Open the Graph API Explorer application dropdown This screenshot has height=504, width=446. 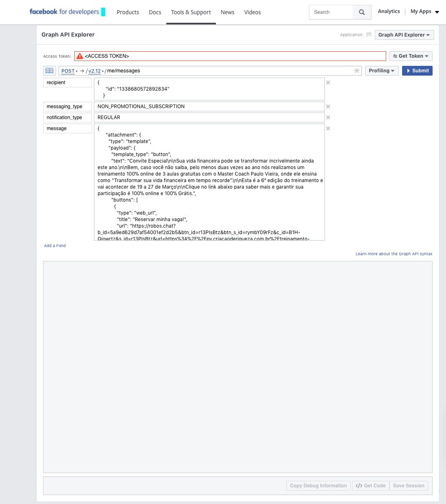(x=404, y=35)
